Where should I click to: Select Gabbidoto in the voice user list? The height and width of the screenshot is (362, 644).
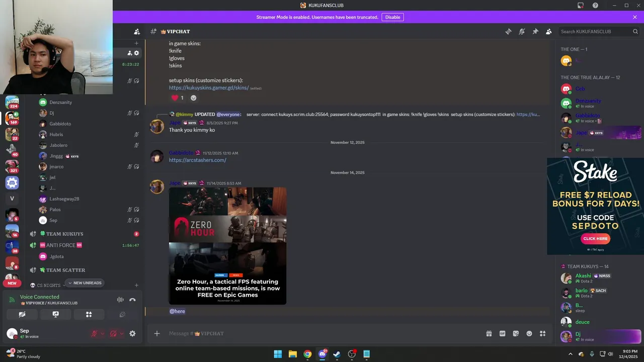[60, 124]
